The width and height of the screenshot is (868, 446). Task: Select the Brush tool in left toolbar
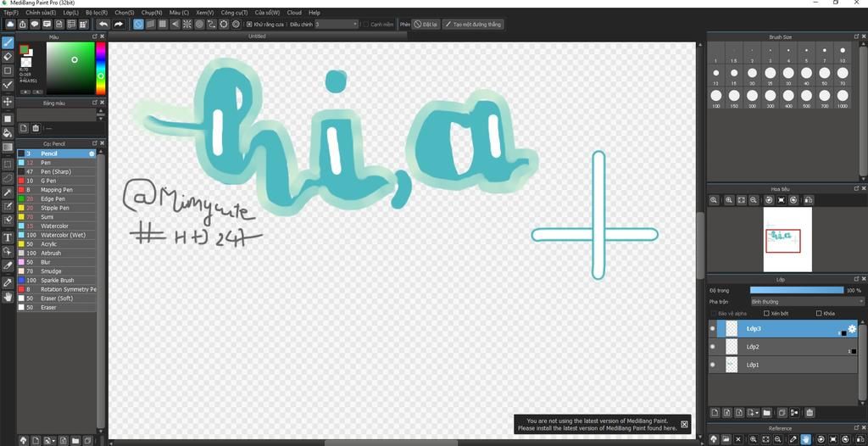point(8,42)
